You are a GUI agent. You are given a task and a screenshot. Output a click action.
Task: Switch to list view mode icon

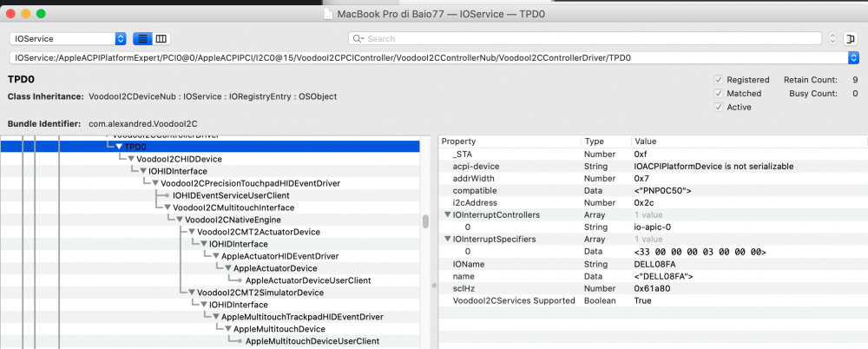click(143, 39)
